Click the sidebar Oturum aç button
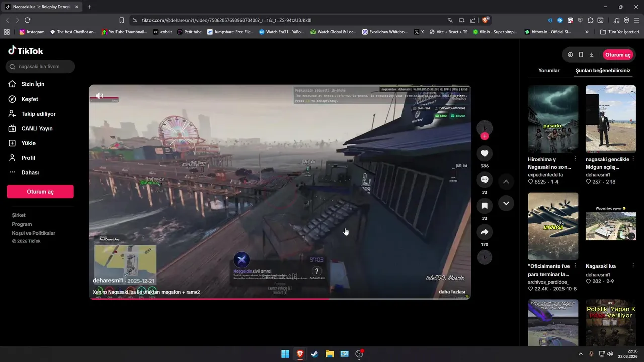 click(40, 192)
